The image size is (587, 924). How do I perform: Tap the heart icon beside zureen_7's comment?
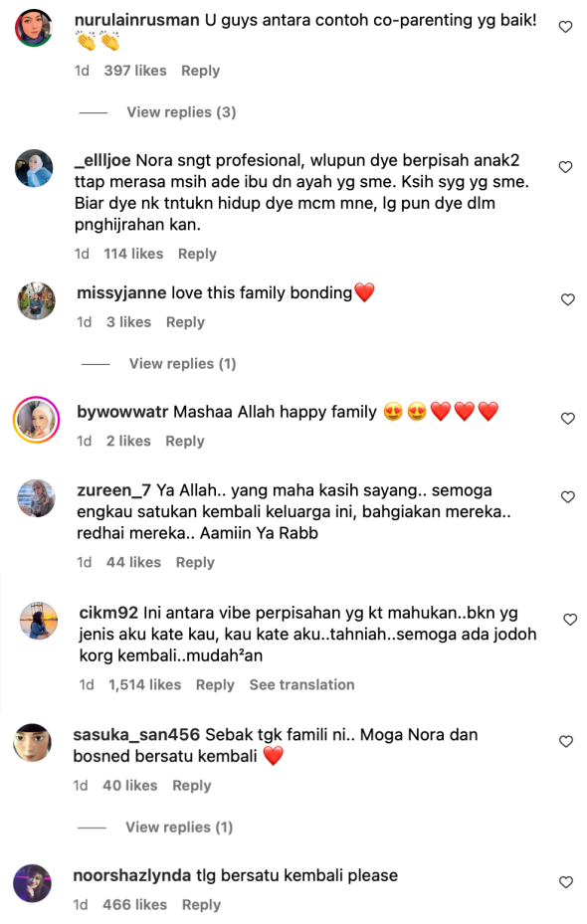(x=567, y=497)
